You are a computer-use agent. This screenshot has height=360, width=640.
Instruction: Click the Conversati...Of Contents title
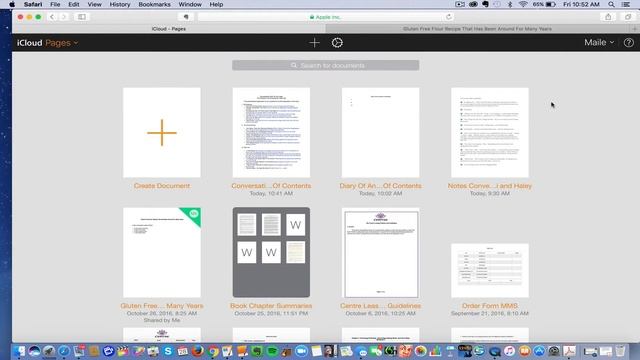pos(271,186)
